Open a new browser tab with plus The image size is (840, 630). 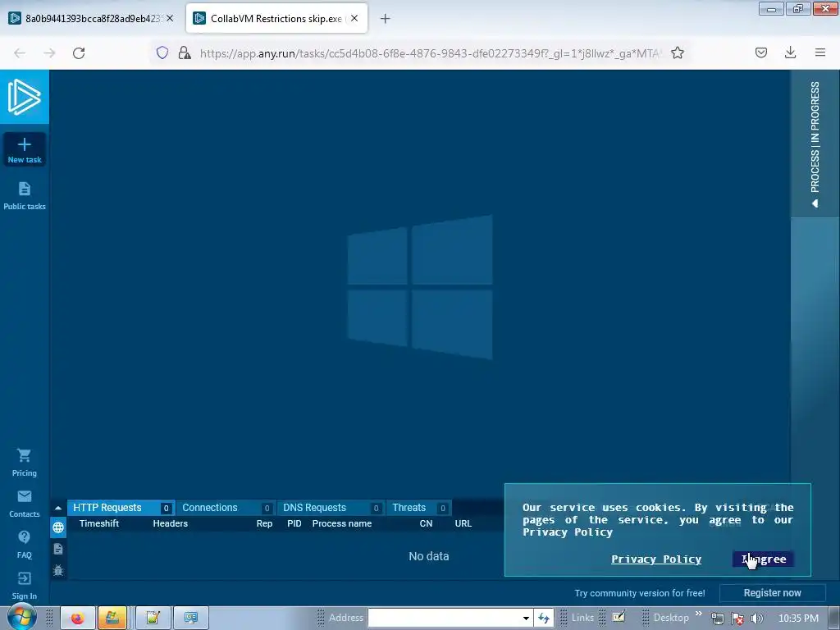[386, 19]
